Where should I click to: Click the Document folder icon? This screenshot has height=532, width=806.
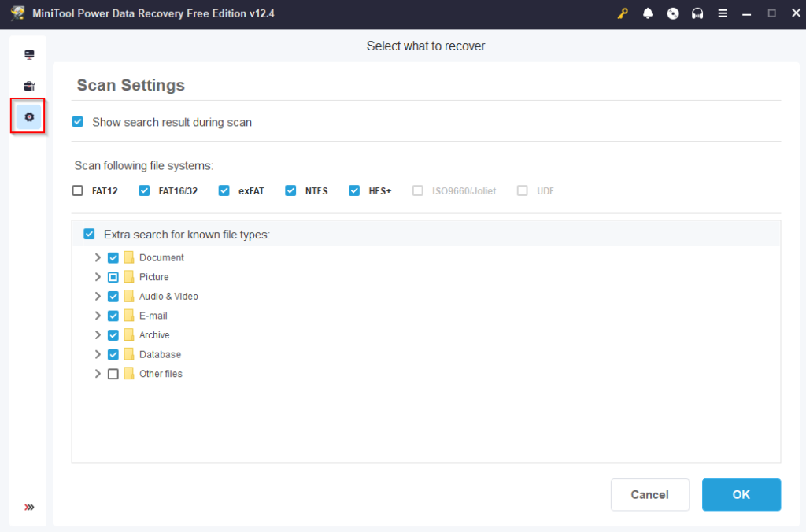129,257
